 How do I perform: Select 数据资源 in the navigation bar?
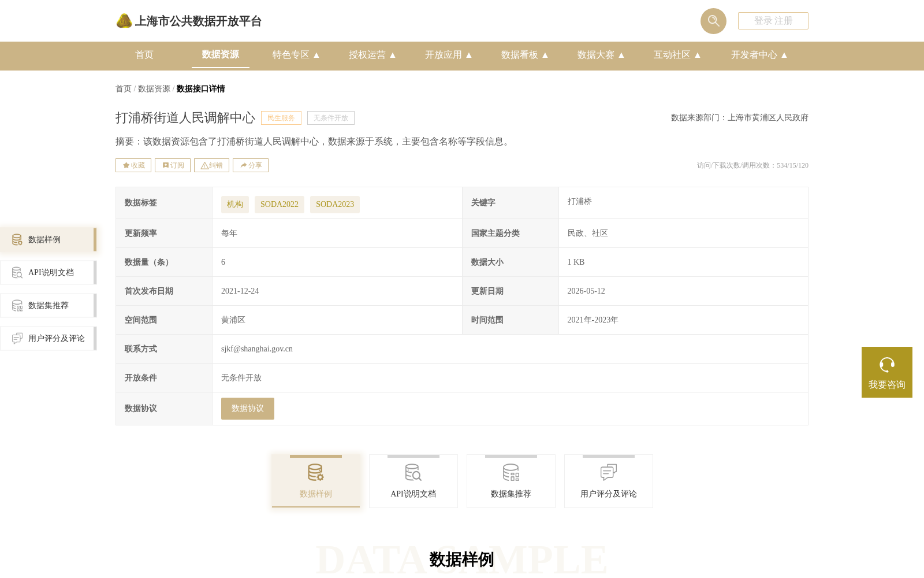click(221, 54)
